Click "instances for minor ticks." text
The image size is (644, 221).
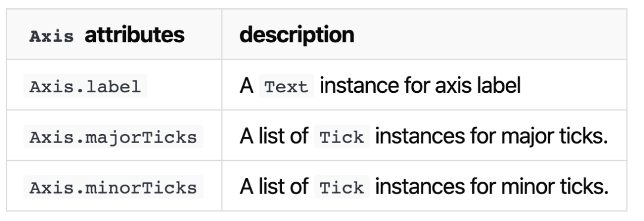point(491,188)
